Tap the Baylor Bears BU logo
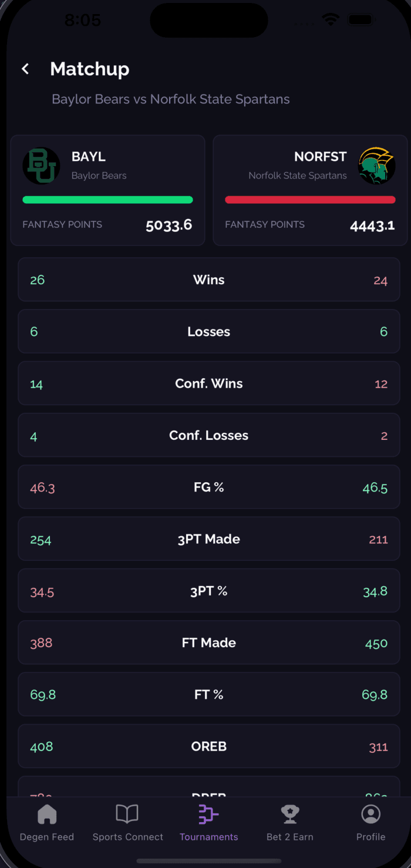This screenshot has width=411, height=868. click(x=41, y=166)
